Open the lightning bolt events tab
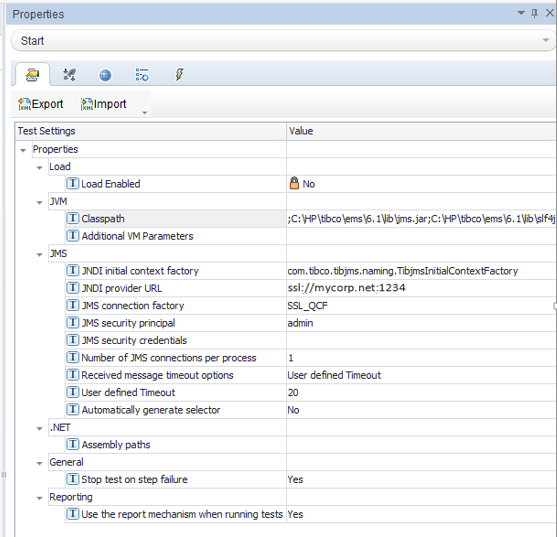This screenshot has height=537, width=557. tap(179, 75)
